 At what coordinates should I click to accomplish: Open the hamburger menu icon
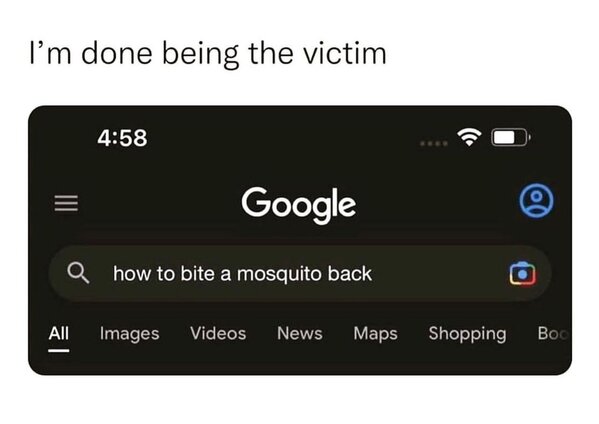pos(66,203)
